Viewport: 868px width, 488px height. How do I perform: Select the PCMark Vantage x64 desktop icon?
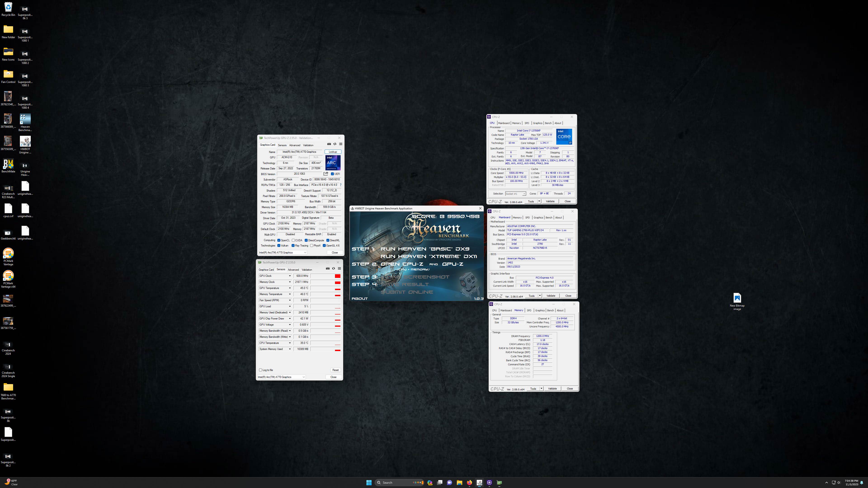tap(8, 279)
